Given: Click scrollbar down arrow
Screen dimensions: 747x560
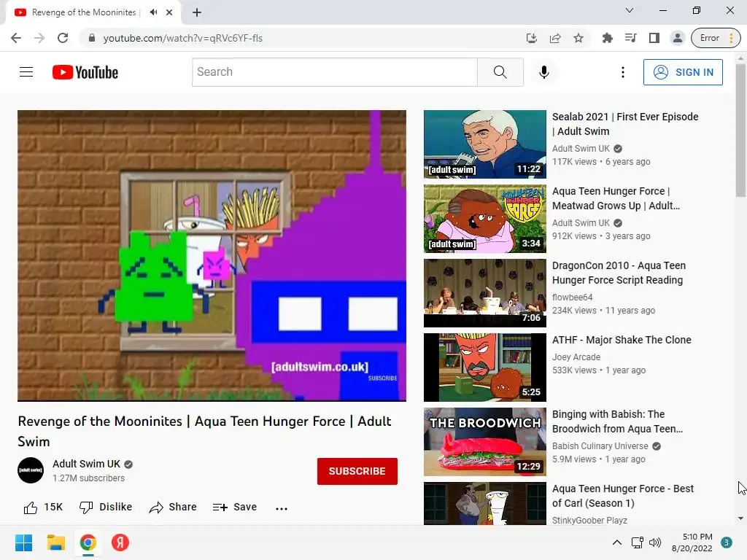Looking at the screenshot, I should (740, 518).
